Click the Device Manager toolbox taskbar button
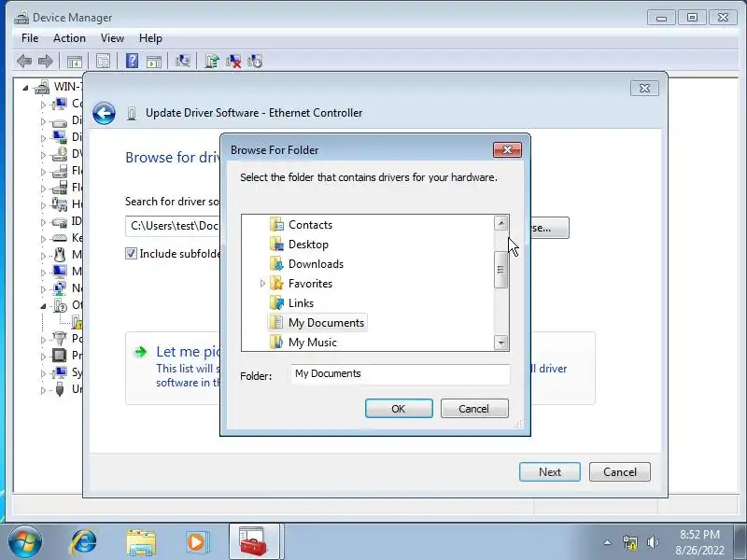Image resolution: width=747 pixels, height=560 pixels. (254, 542)
